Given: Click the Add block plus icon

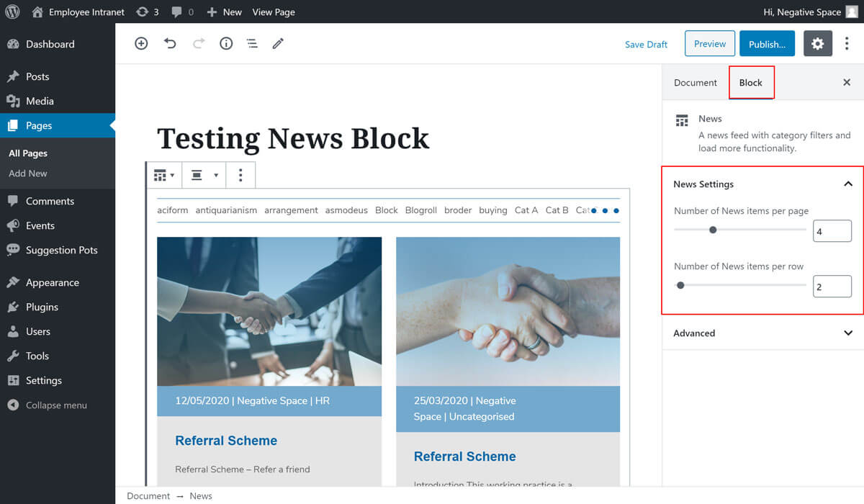Looking at the screenshot, I should coord(141,44).
